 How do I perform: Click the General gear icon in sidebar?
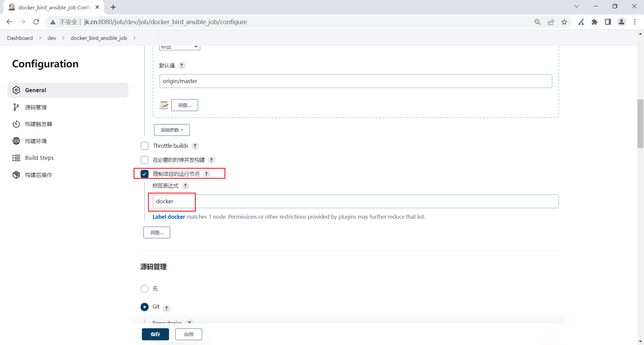click(x=16, y=90)
